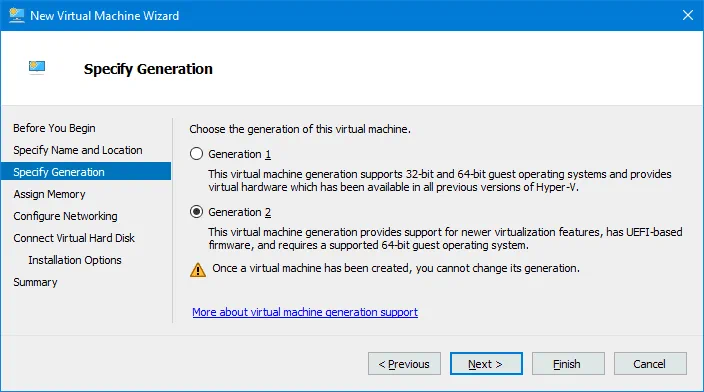Cancel the wizard
The width and height of the screenshot is (704, 392).
650,364
